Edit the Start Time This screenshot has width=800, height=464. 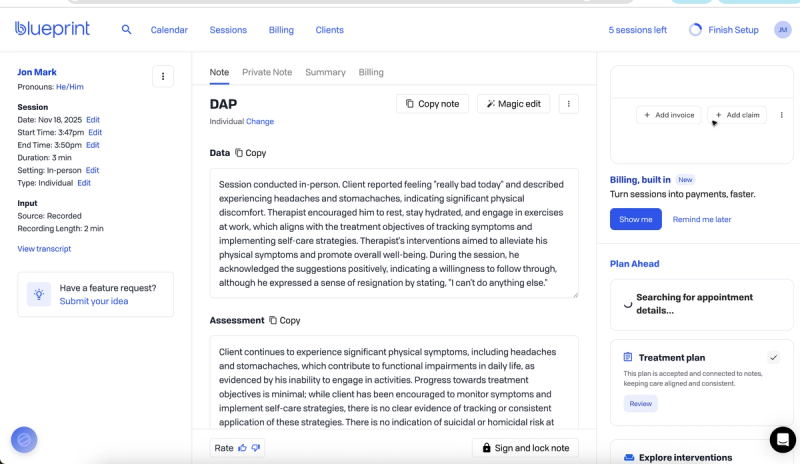tap(95, 132)
